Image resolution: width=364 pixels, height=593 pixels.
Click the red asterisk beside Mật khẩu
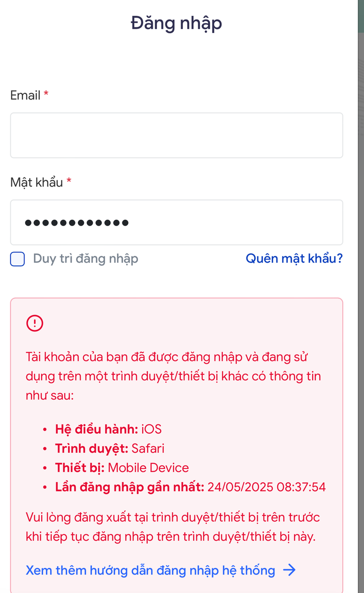[68, 182]
